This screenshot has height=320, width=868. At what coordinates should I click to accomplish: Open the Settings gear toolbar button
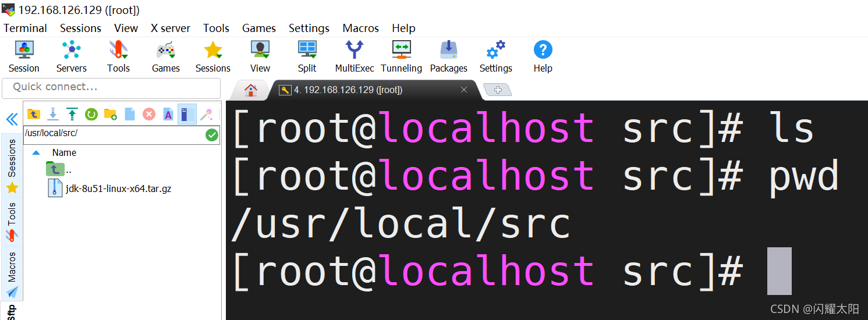click(x=496, y=57)
